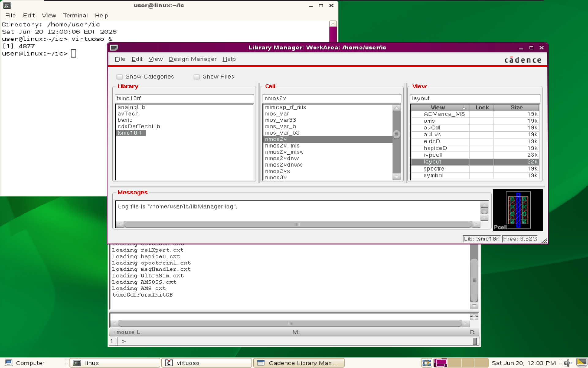Select the spectre view row
Screen dimensions: 588x368
pyautogui.click(x=475, y=169)
